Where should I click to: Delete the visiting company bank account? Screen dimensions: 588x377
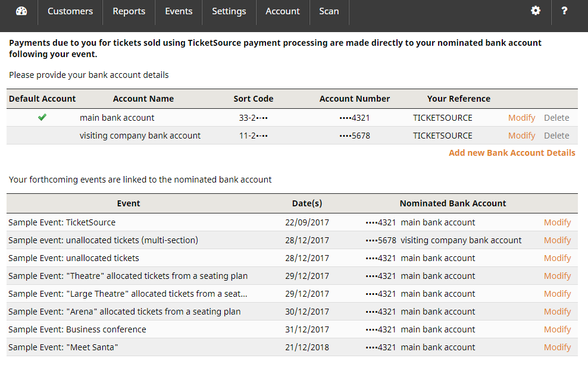(556, 136)
